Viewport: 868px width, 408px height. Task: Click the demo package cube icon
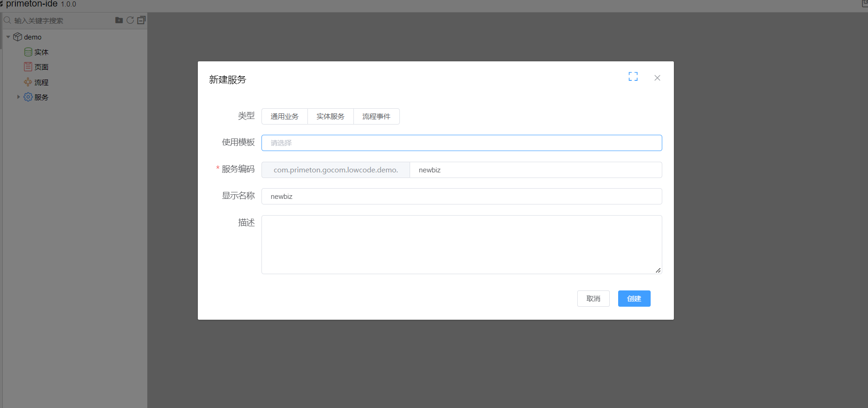point(18,37)
